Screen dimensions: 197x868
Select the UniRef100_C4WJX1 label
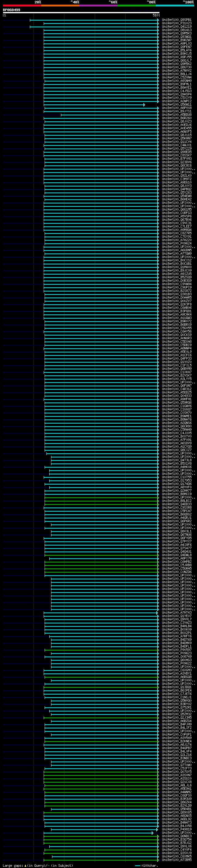176,145
